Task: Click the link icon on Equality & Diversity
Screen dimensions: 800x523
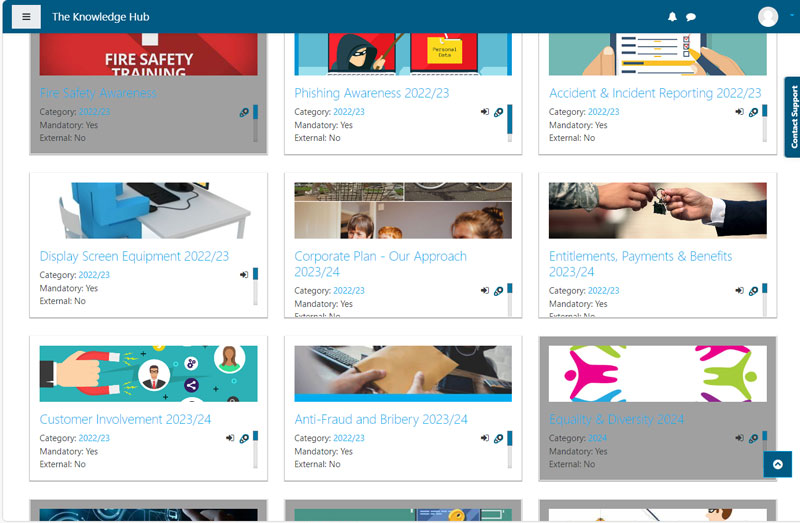Action: tap(753, 439)
